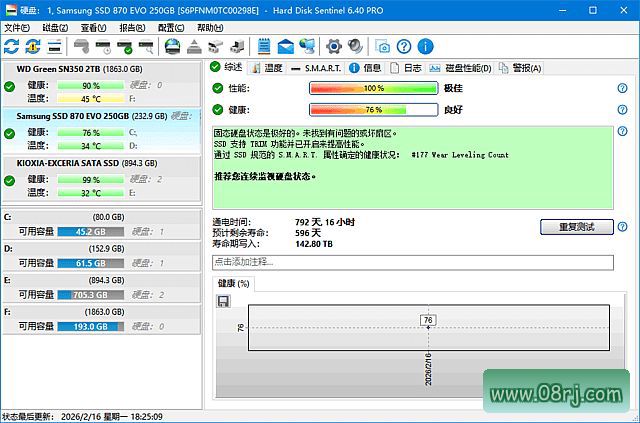This screenshot has height=423, width=640.
Task: Click the send email envelope icon
Action: pyautogui.click(x=286, y=47)
